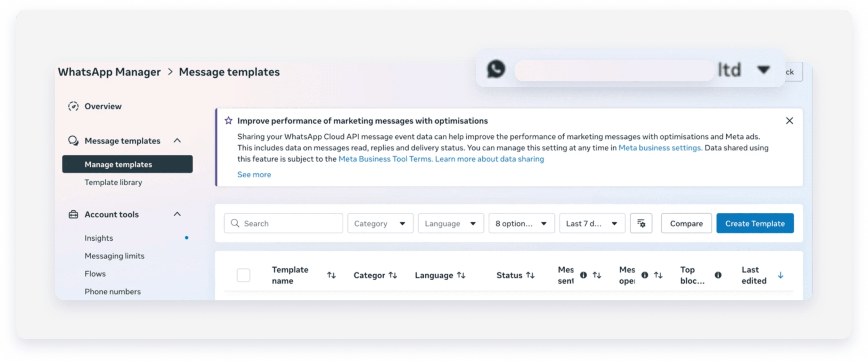The height and width of the screenshot is (362, 868).
Task: Open Flows page
Action: tap(95, 274)
